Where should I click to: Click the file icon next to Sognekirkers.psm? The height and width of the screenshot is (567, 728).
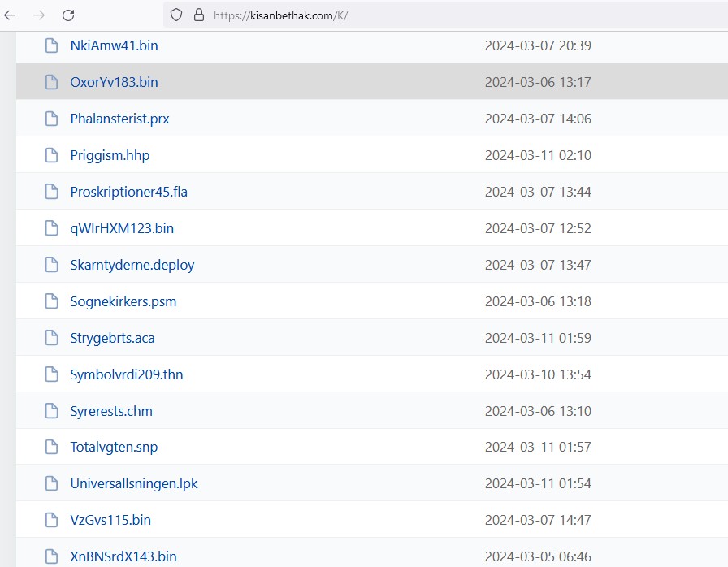51,301
